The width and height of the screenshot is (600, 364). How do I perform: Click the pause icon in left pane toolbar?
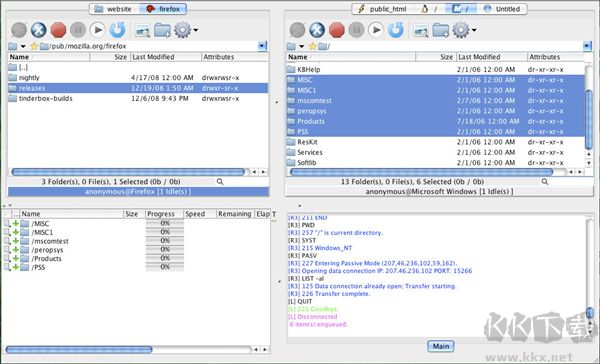(x=78, y=30)
